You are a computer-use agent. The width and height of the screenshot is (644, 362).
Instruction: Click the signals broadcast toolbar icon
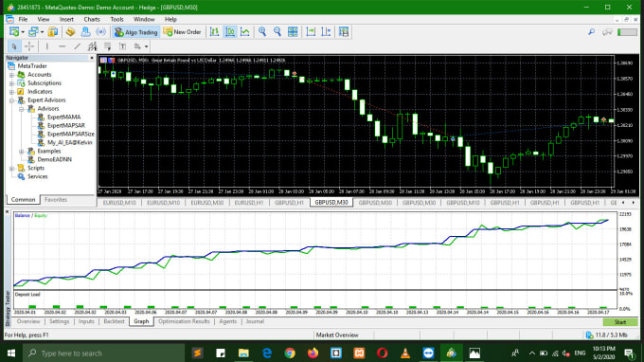(x=100, y=31)
